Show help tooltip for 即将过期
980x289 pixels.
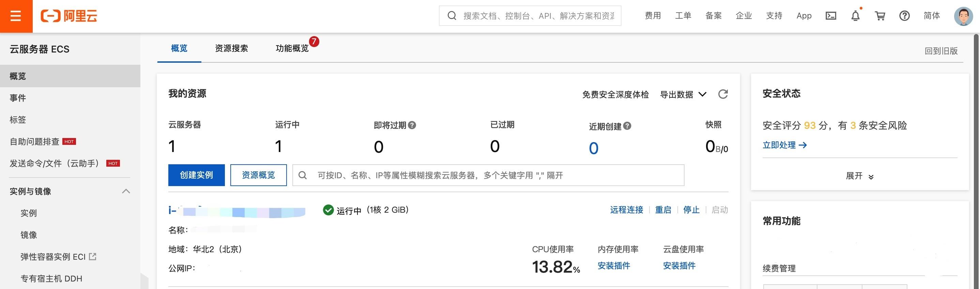pos(412,125)
